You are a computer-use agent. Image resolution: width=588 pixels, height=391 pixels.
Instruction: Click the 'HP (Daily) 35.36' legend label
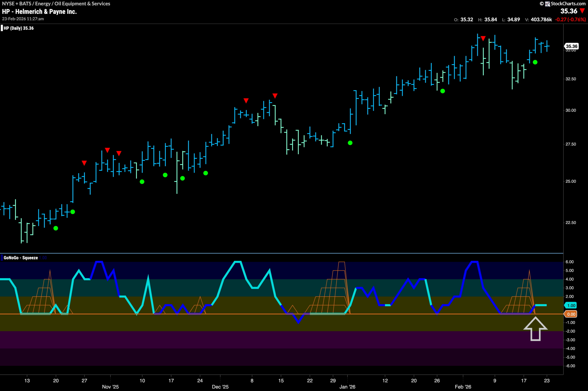(x=19, y=28)
